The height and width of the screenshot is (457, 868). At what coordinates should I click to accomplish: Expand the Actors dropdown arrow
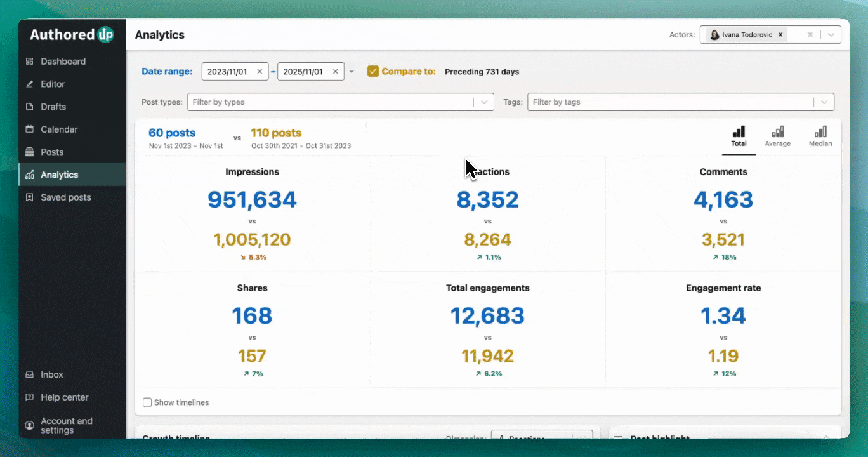(x=831, y=35)
